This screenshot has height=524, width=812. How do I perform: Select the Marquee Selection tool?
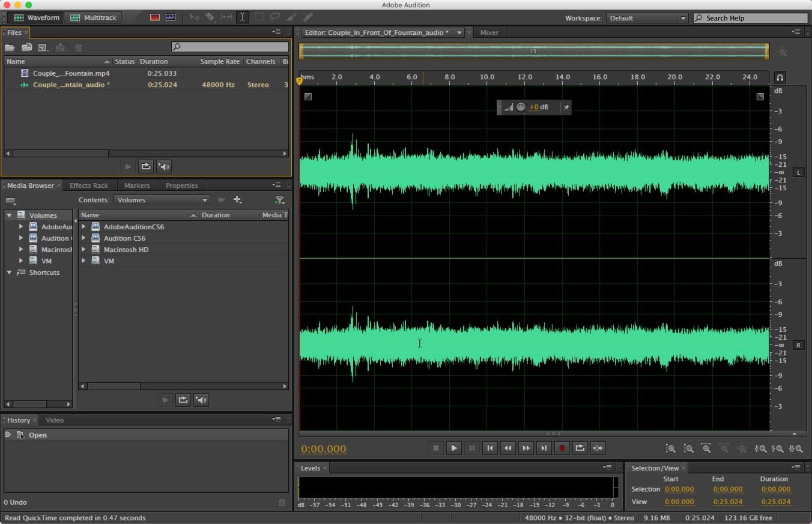coord(259,17)
